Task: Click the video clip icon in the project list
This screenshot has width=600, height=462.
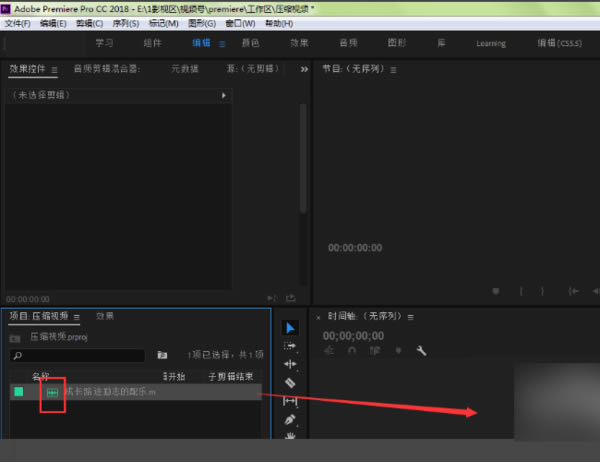Action: pos(52,392)
